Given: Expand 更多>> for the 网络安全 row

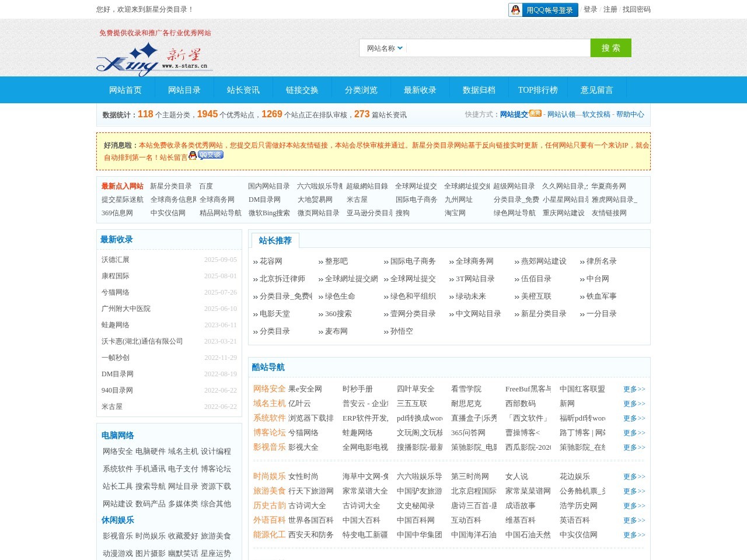Looking at the screenshot, I should point(634,389).
